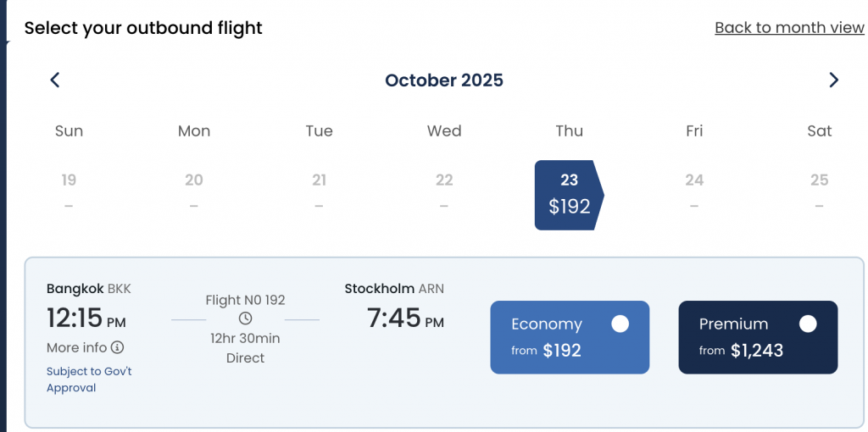Image resolution: width=868 pixels, height=432 pixels.
Task: Click the flight duration clock icon
Action: click(245, 318)
